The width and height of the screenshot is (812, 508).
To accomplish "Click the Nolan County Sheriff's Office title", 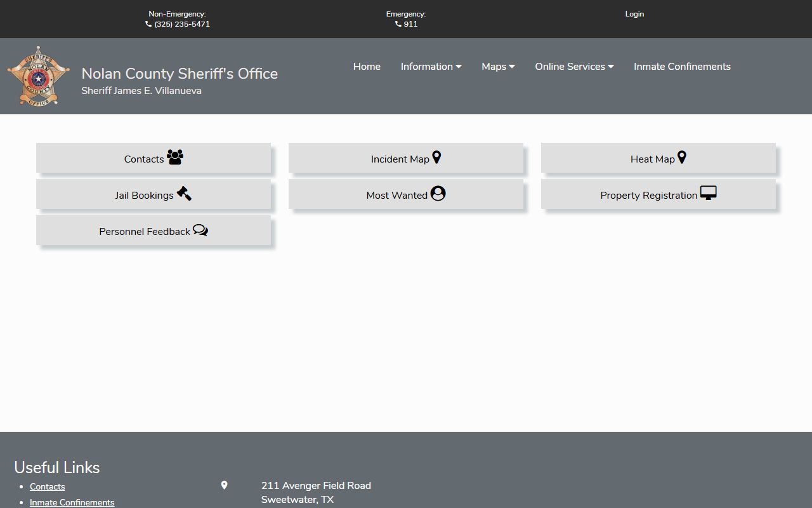I will tap(180, 74).
